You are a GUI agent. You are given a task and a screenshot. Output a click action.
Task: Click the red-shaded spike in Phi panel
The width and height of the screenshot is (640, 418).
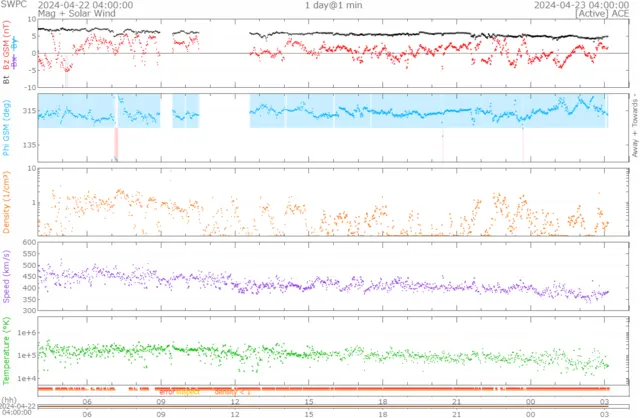(116, 142)
